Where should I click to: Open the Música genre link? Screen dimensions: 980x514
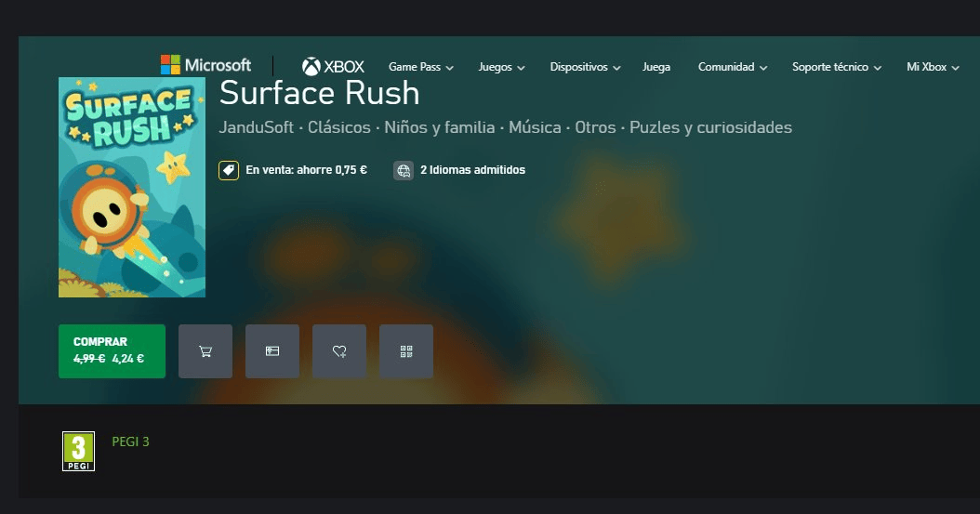coord(535,127)
